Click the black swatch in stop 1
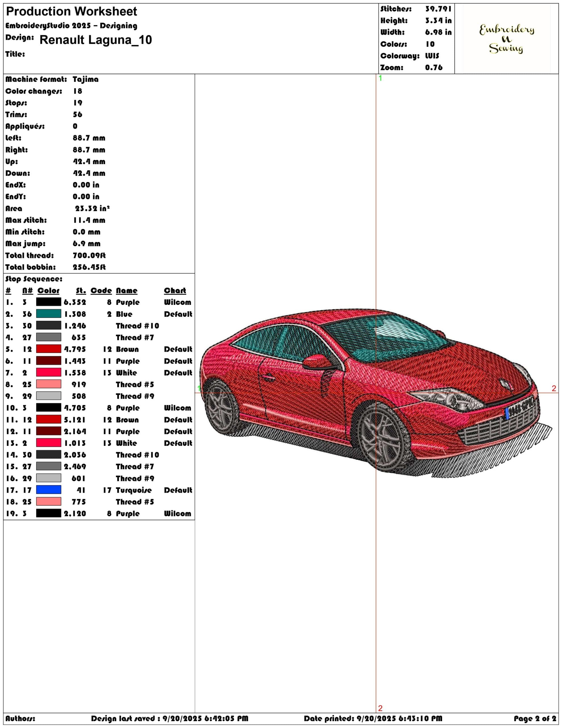This screenshot has height=728, width=562. click(x=49, y=302)
